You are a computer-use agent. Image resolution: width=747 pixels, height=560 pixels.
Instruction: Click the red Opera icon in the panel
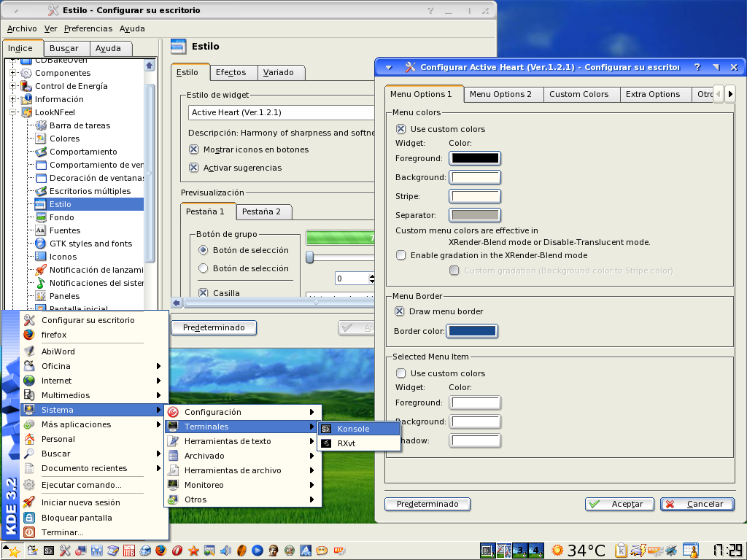pos(177,551)
